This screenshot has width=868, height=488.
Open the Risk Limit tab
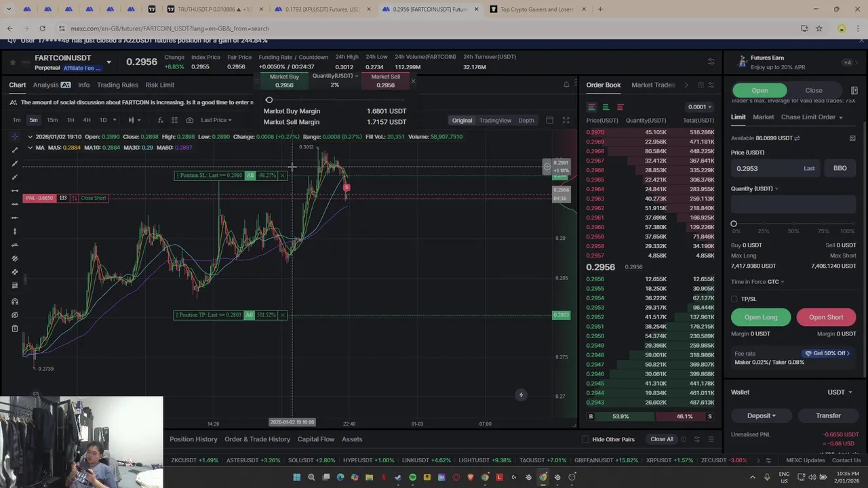(x=160, y=85)
